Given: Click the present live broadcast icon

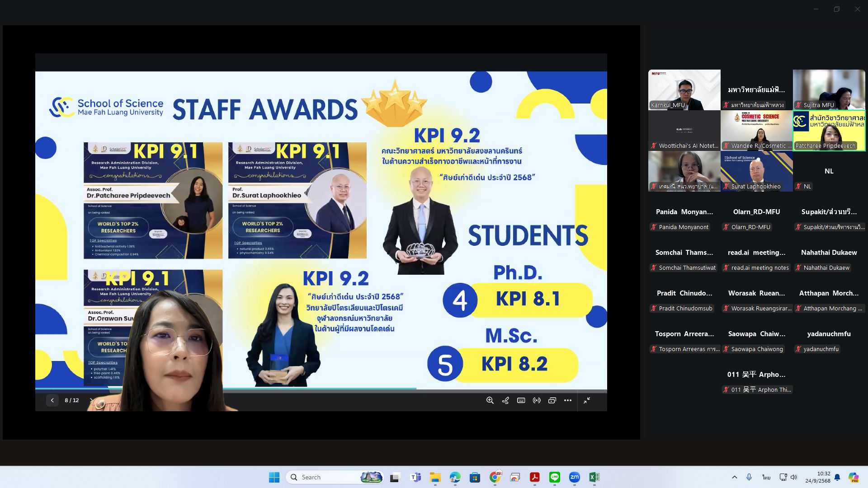Looking at the screenshot, I should pyautogui.click(x=537, y=400).
